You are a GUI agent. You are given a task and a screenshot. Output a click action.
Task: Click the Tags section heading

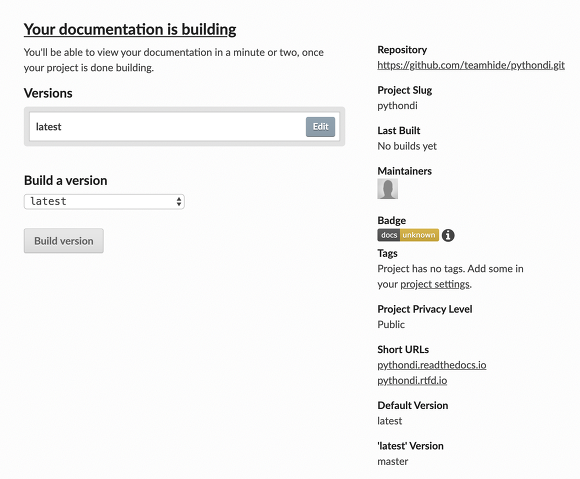387,253
